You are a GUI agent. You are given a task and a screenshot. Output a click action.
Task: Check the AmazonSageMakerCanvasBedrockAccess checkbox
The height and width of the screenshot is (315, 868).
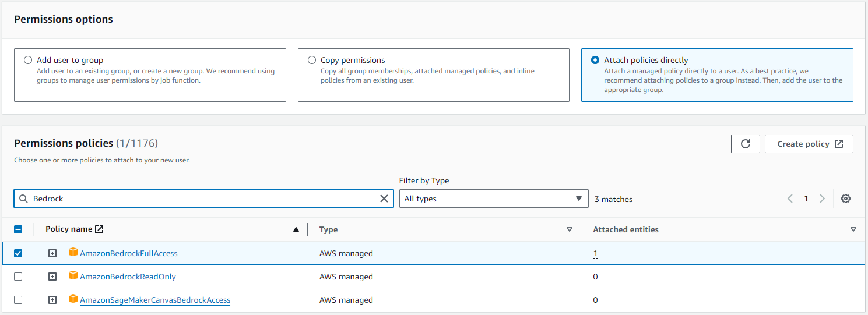click(x=18, y=300)
